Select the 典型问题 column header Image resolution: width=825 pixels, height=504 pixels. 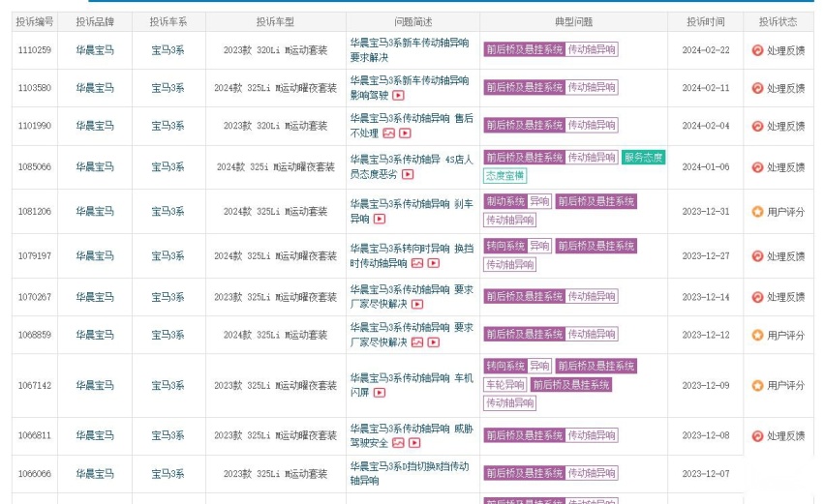tap(573, 21)
